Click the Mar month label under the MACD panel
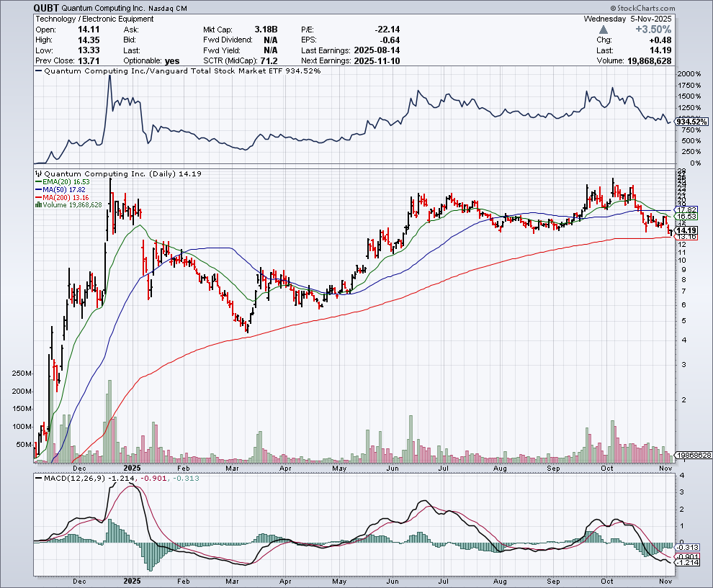Viewport: 713px width, 588px height. (x=233, y=582)
